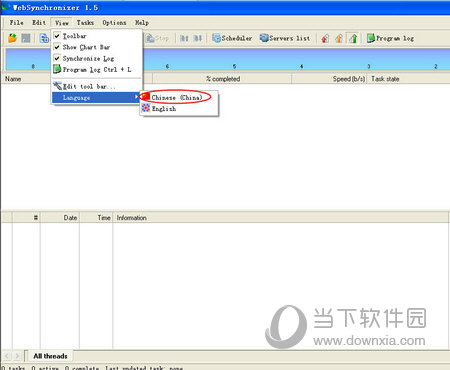Viewport: 450px width, 370px height.
Task: Toggle Show Chart Bar option
Action: pyautogui.click(x=97, y=47)
